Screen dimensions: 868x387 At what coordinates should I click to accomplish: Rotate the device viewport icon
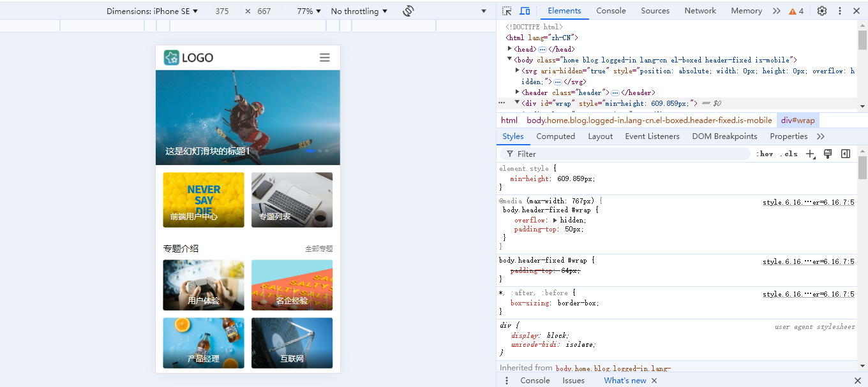pos(408,11)
